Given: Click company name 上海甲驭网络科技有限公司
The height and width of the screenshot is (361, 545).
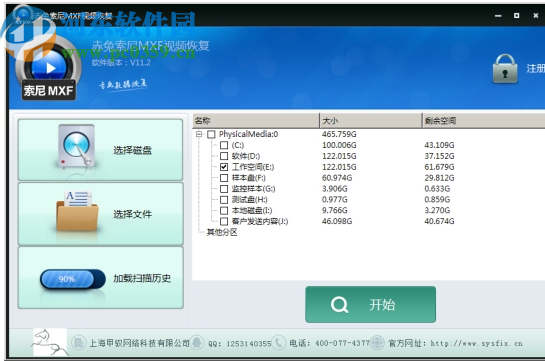Looking at the screenshot, I should click(139, 343).
